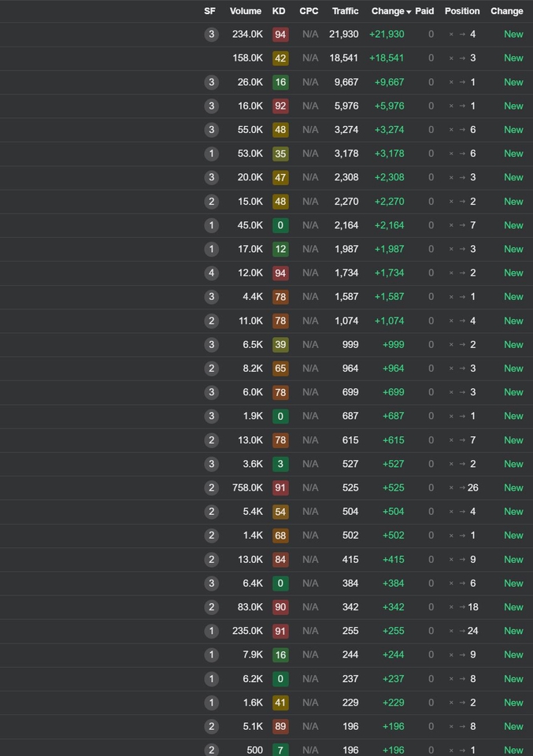Viewport: 533px width, 756px height.
Task: Open SF badge 4 in 1,734 traffic row
Action: pyautogui.click(x=211, y=273)
